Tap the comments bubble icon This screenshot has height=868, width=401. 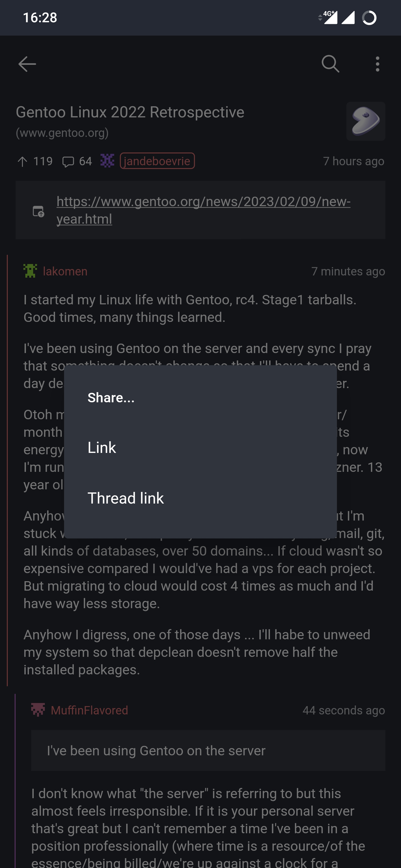pos(68,162)
